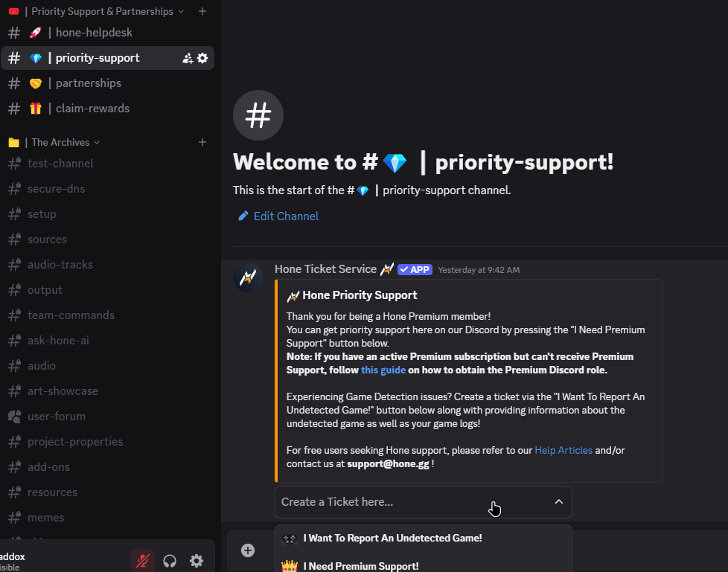This screenshot has height=572, width=728.
Task: Switch to the user-forum channel
Action: click(57, 417)
